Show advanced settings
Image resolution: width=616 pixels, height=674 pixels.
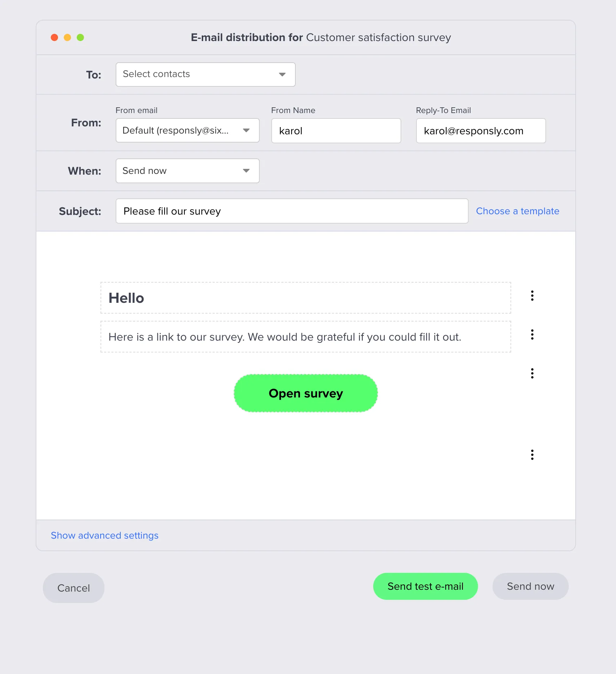click(104, 535)
